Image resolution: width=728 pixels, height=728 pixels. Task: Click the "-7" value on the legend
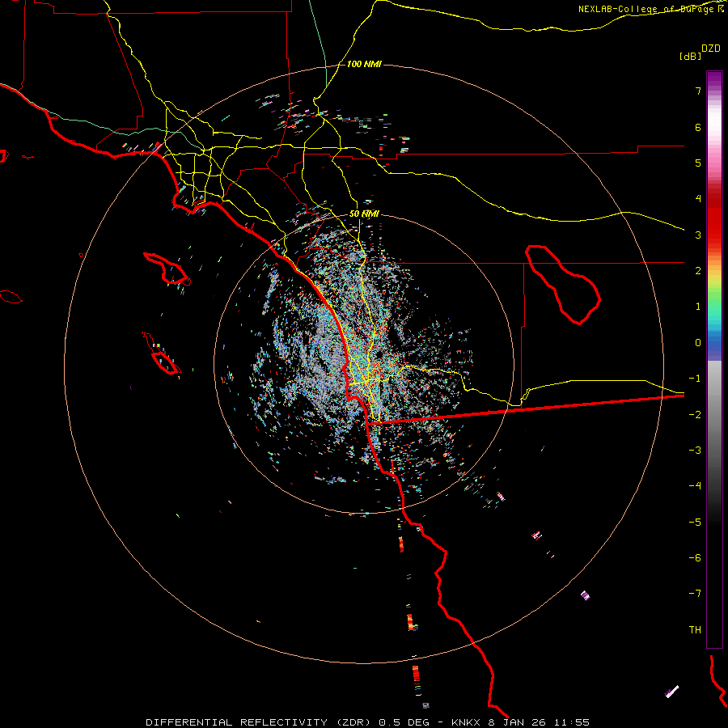(695, 594)
